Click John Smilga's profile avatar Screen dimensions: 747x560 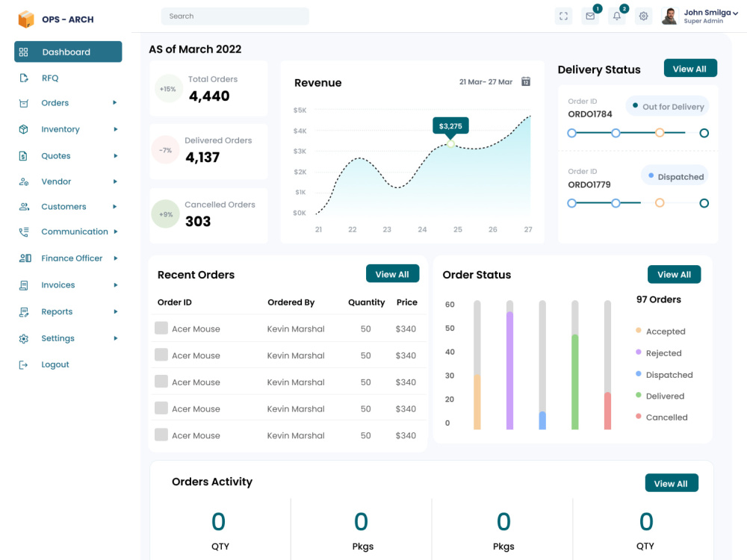[x=670, y=16]
